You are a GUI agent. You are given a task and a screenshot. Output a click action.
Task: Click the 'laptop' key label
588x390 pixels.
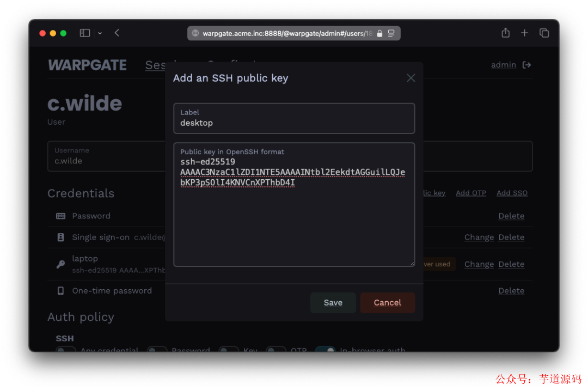(85, 259)
